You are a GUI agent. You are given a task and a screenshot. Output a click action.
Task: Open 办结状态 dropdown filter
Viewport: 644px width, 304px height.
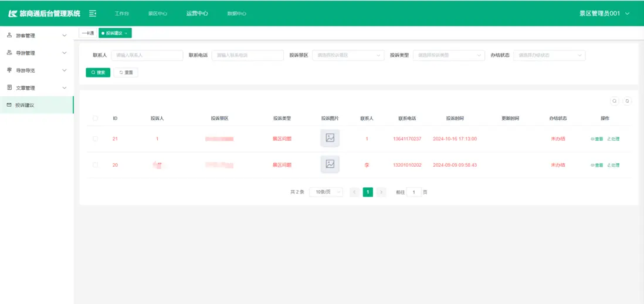click(550, 55)
